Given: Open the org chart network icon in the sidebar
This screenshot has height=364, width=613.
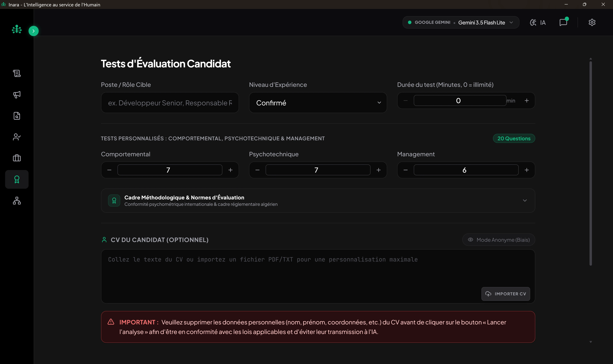Looking at the screenshot, I should [x=17, y=201].
